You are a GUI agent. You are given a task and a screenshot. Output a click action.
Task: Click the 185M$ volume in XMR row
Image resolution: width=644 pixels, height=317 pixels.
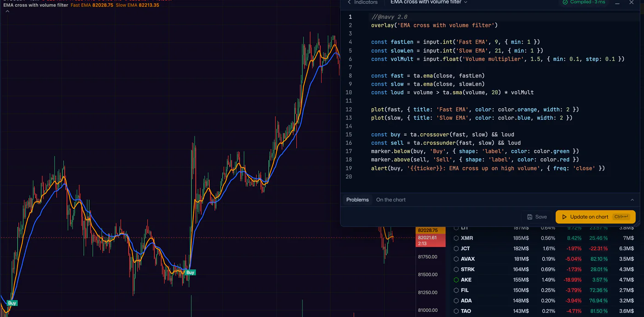pyautogui.click(x=521, y=238)
